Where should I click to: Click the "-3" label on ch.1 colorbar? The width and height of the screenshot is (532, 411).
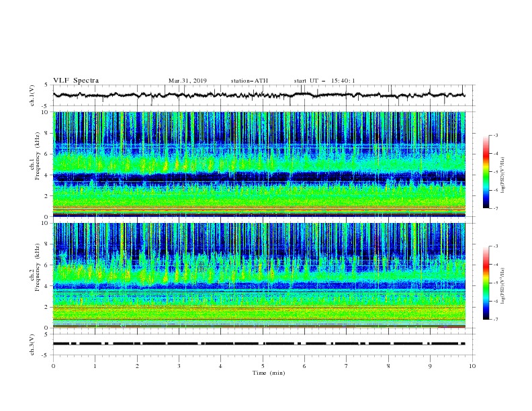496,135
